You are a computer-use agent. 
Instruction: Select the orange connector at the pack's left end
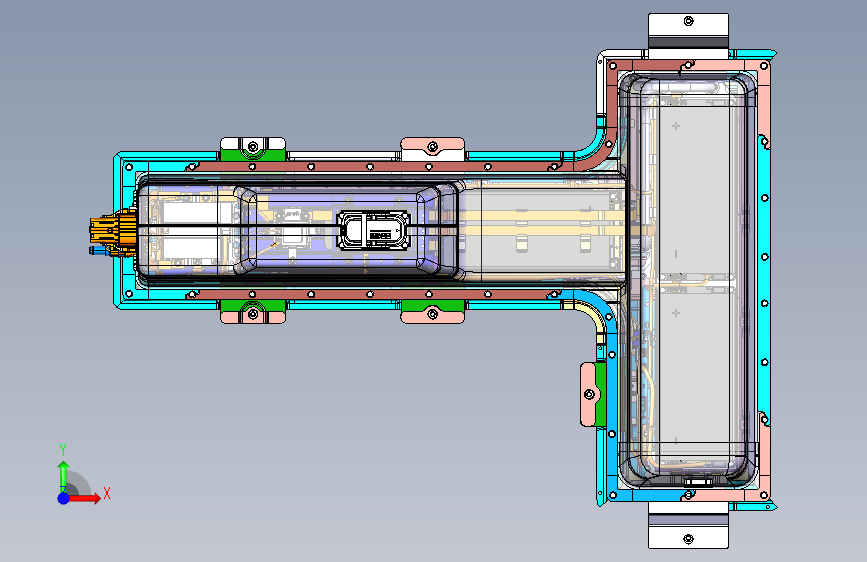click(x=113, y=231)
